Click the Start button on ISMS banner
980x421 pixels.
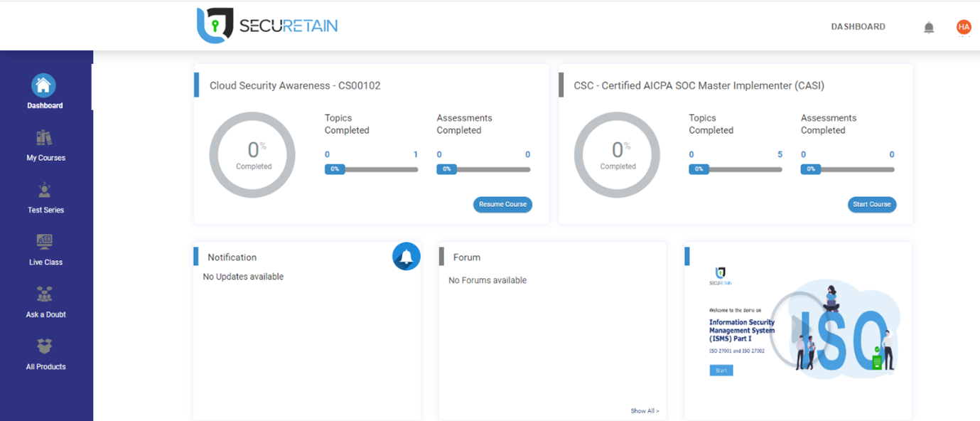[721, 371]
